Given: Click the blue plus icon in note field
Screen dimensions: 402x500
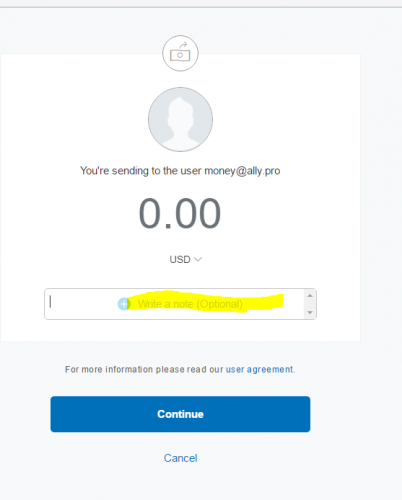Looking at the screenshot, I should (124, 304).
